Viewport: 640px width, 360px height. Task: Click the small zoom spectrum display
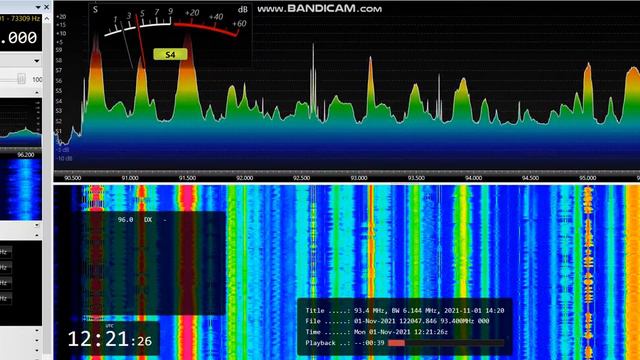click(x=20, y=122)
